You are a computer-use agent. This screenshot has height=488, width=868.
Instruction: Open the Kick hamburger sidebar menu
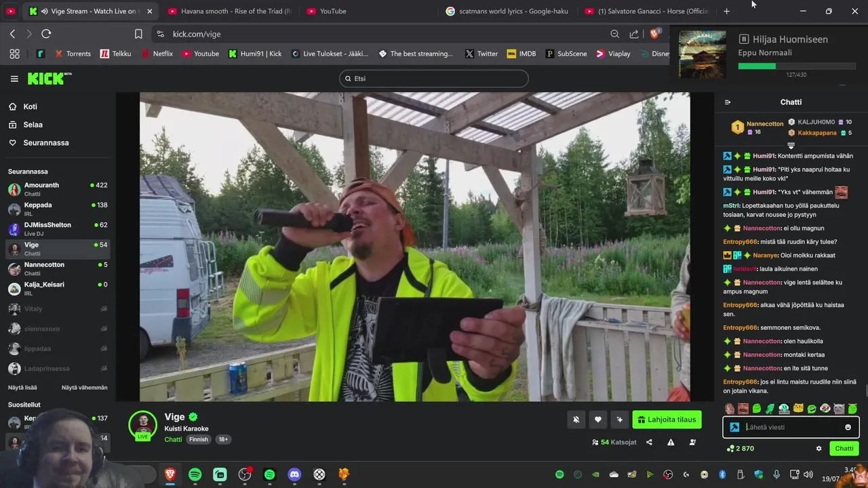14,79
